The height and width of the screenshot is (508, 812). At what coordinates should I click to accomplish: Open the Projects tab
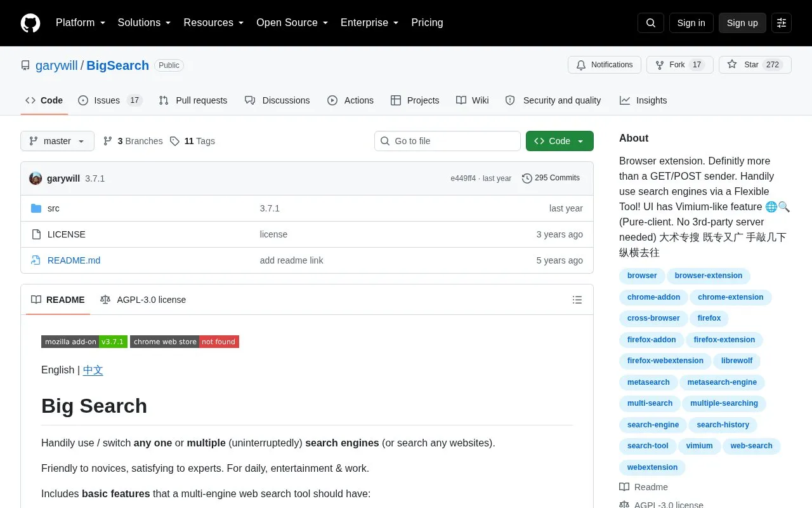[x=415, y=100]
